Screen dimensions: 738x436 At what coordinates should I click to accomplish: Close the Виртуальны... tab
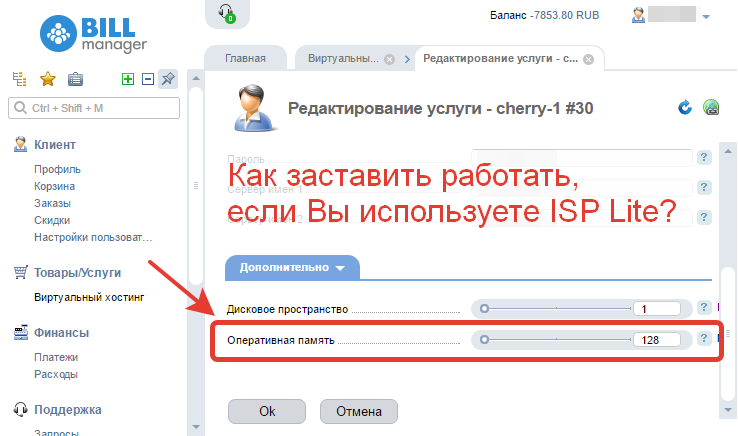click(389, 59)
